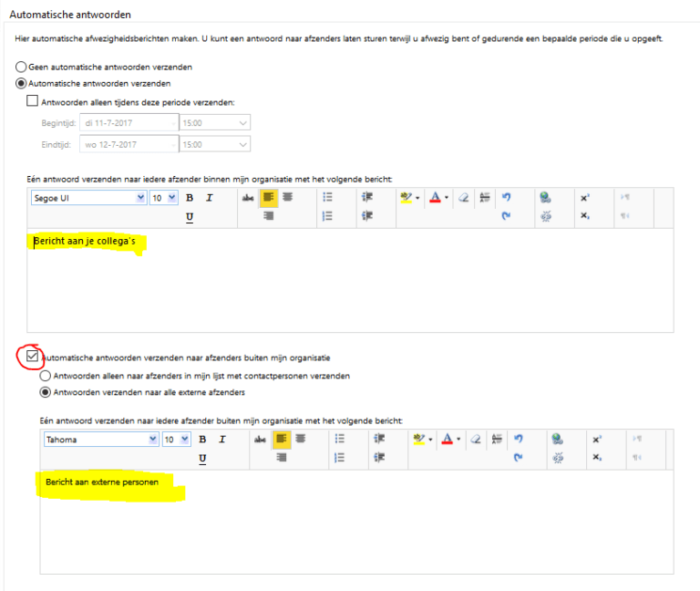Undo in the external message toolbar
This screenshot has width=700, height=591.
click(x=519, y=439)
